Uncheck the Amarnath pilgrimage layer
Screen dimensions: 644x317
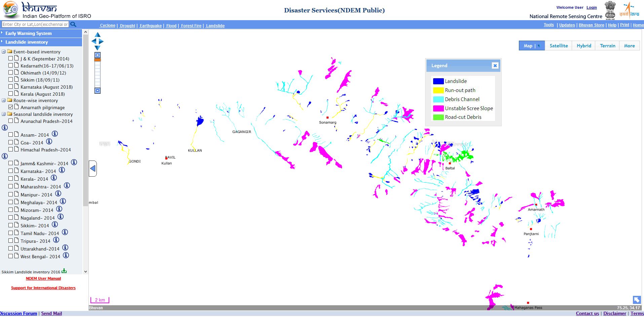point(10,107)
